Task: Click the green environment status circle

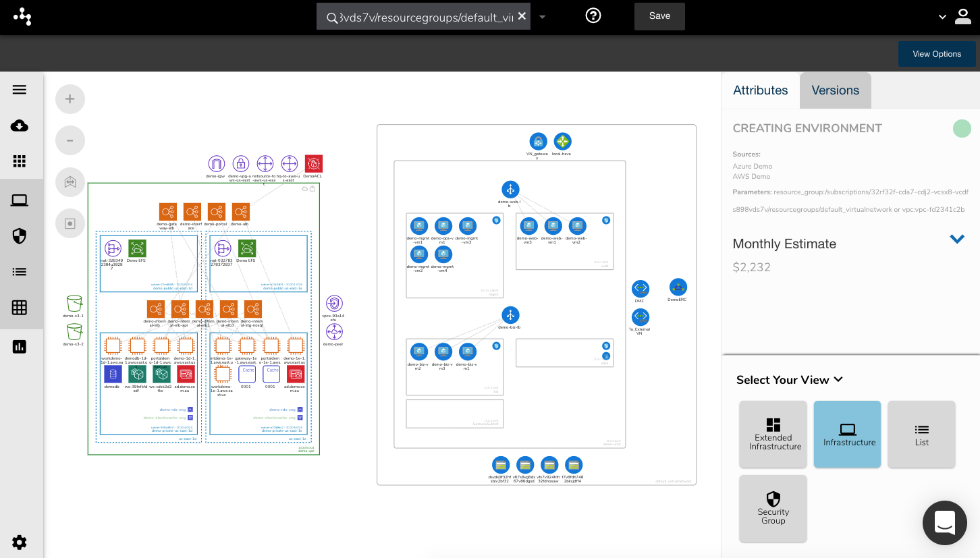Action: click(962, 128)
